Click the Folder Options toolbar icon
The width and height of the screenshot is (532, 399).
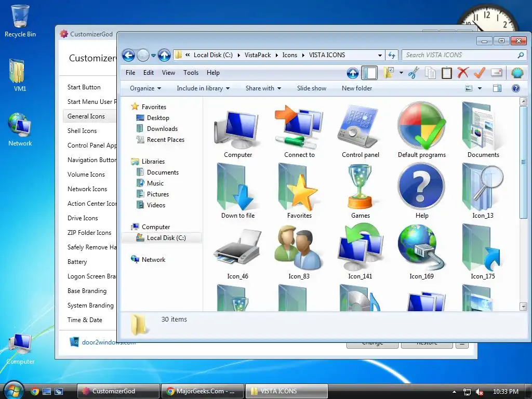tap(389, 73)
